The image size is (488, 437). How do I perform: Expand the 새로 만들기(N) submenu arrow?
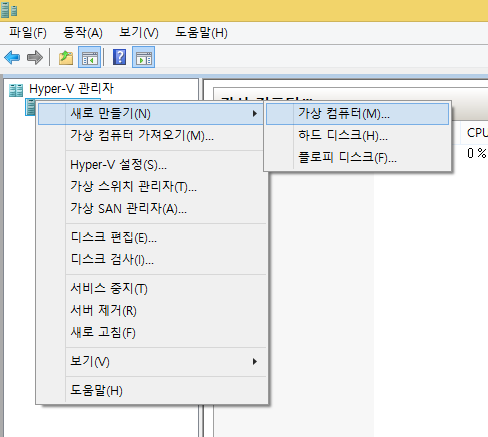click(255, 114)
